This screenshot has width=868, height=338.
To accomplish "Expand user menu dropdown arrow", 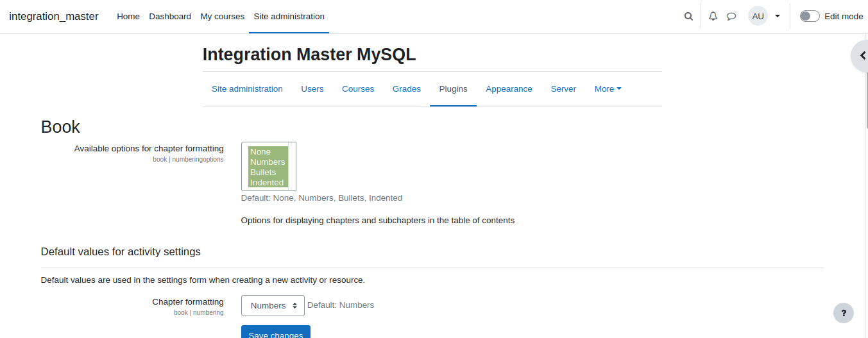I will point(778,16).
